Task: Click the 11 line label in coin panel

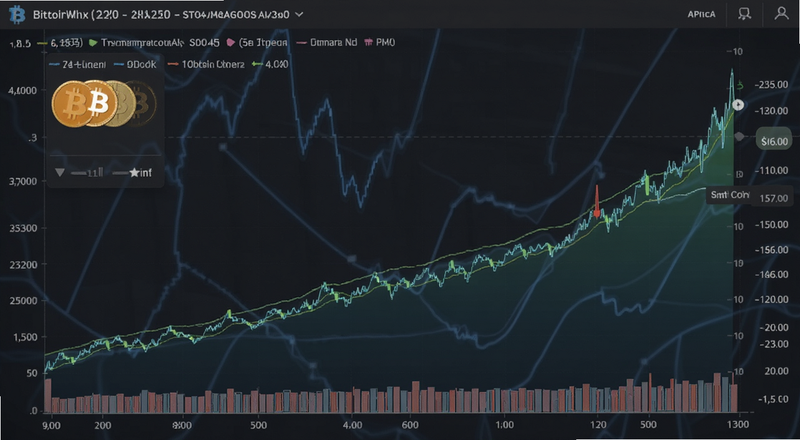Action: pyautogui.click(x=87, y=173)
